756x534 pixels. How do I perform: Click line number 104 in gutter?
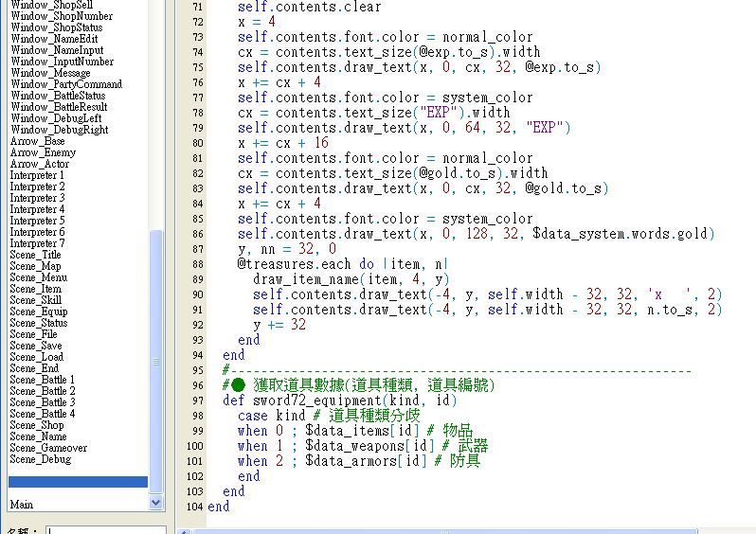[194, 507]
